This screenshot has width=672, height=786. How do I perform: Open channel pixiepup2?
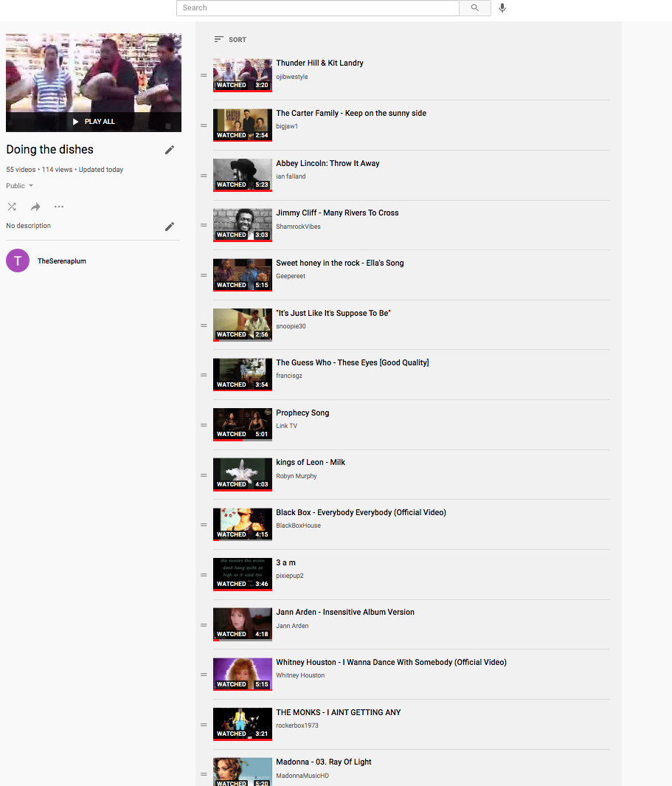[290, 576]
